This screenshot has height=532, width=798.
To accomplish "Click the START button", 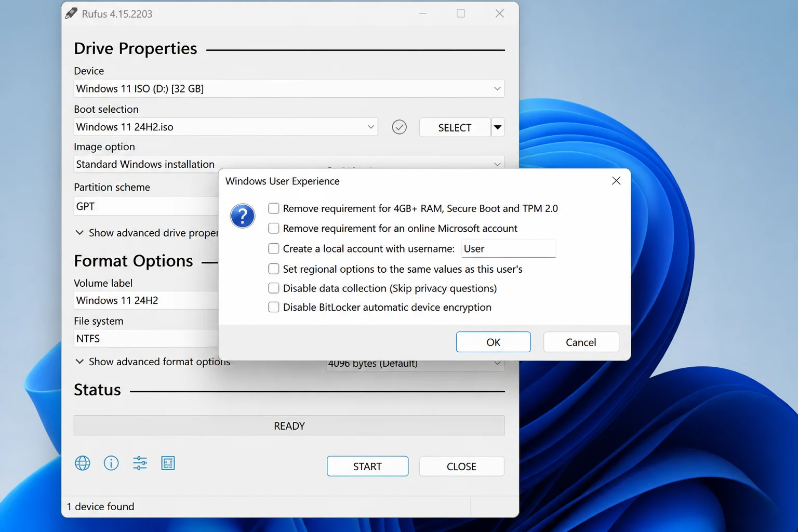I will pyautogui.click(x=367, y=466).
